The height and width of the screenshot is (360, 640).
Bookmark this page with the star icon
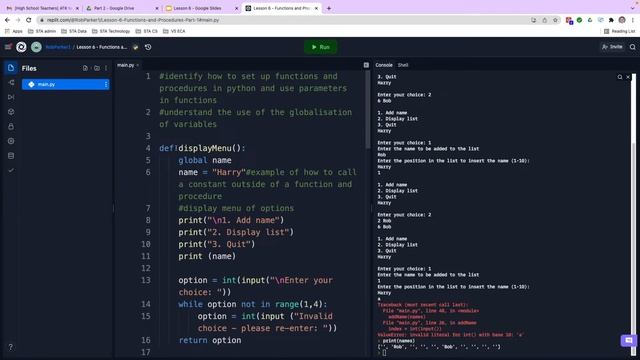coord(555,20)
